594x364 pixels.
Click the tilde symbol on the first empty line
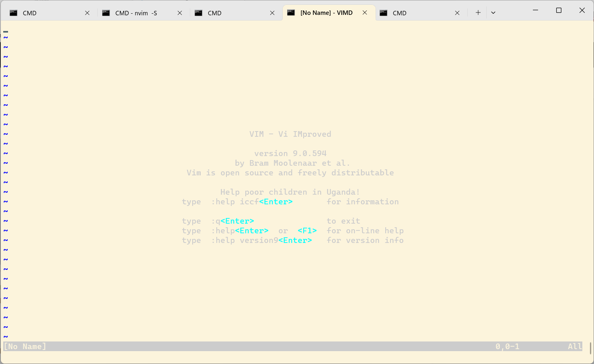(6, 37)
